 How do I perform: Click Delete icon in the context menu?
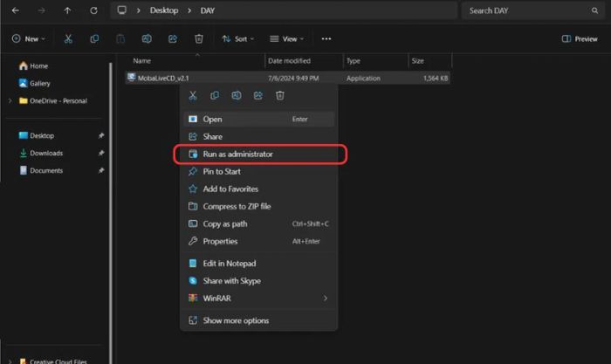(280, 95)
